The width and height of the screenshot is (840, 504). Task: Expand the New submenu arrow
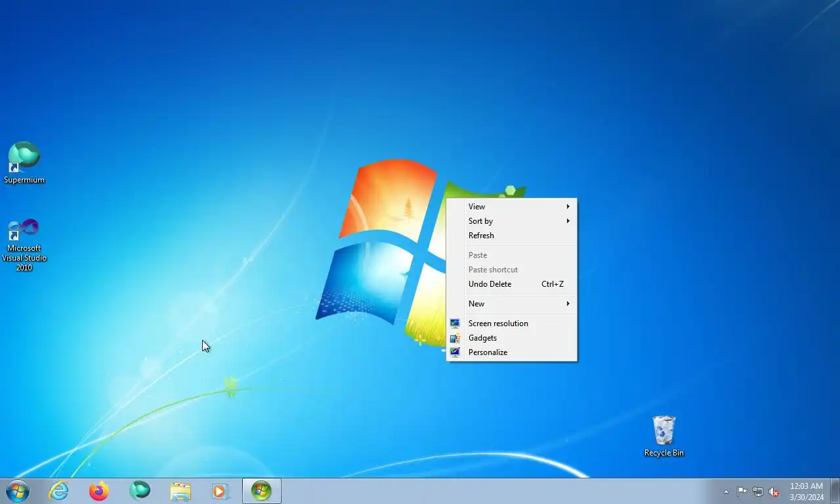click(x=568, y=304)
